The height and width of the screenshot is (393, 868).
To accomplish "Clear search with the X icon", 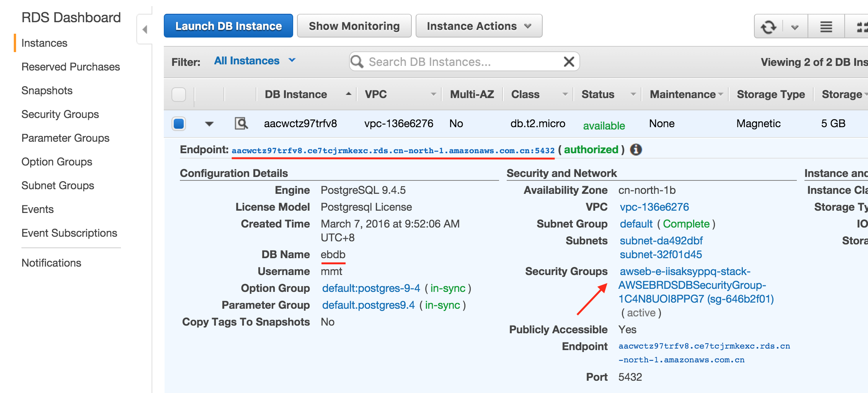I will (569, 62).
